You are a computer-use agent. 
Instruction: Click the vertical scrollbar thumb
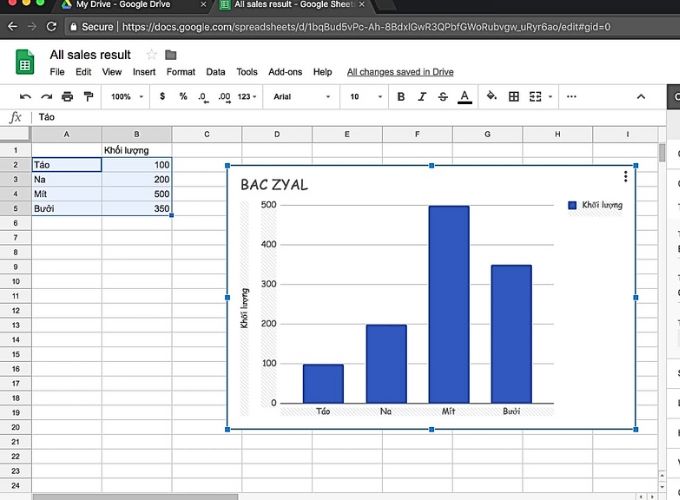(662, 153)
